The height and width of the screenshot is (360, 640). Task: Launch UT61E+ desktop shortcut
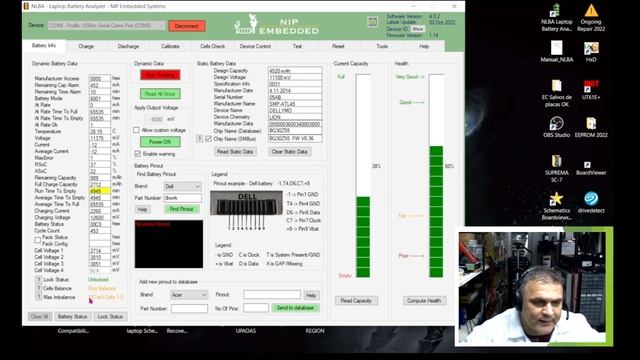591,89
